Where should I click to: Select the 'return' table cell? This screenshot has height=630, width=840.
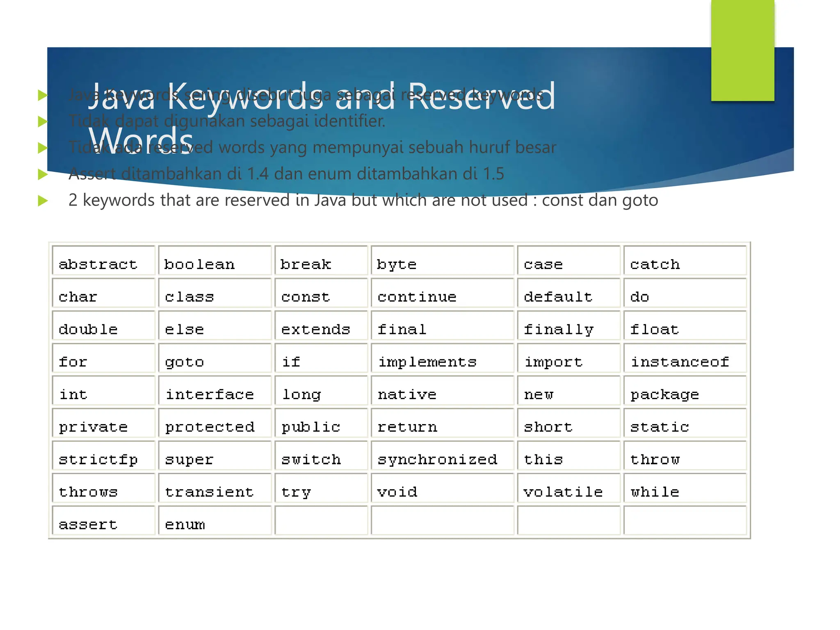point(442,422)
